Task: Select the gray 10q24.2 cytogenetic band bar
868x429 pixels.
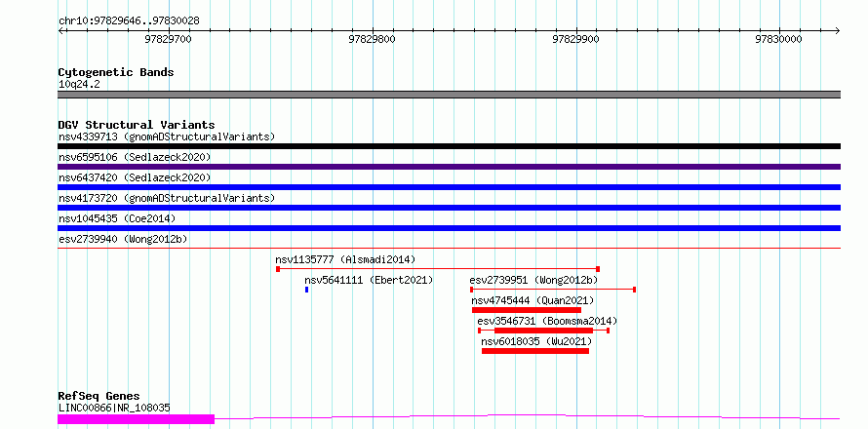Action: tap(449, 95)
